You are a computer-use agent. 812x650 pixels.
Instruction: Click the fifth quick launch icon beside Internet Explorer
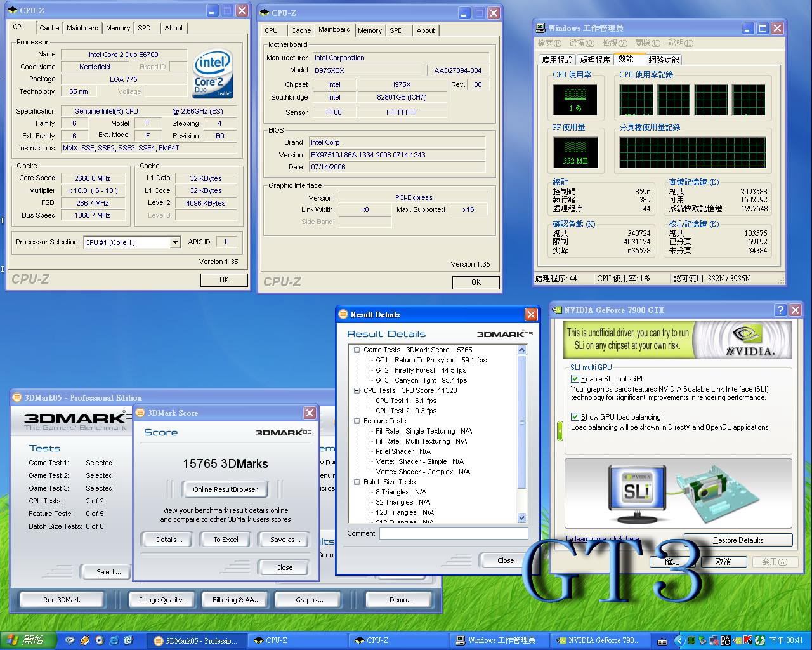pyautogui.click(x=128, y=640)
